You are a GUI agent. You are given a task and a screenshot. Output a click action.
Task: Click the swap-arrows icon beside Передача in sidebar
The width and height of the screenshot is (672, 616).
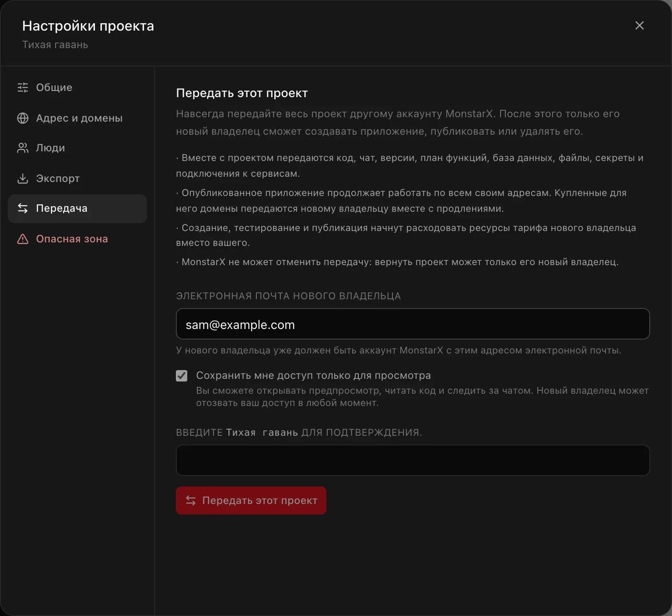pyautogui.click(x=23, y=208)
